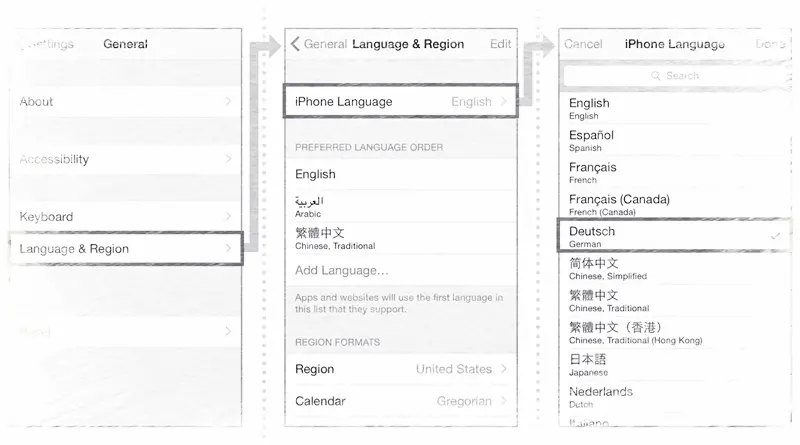Open the iPhone Language row
800x445 pixels.
pyautogui.click(x=401, y=102)
